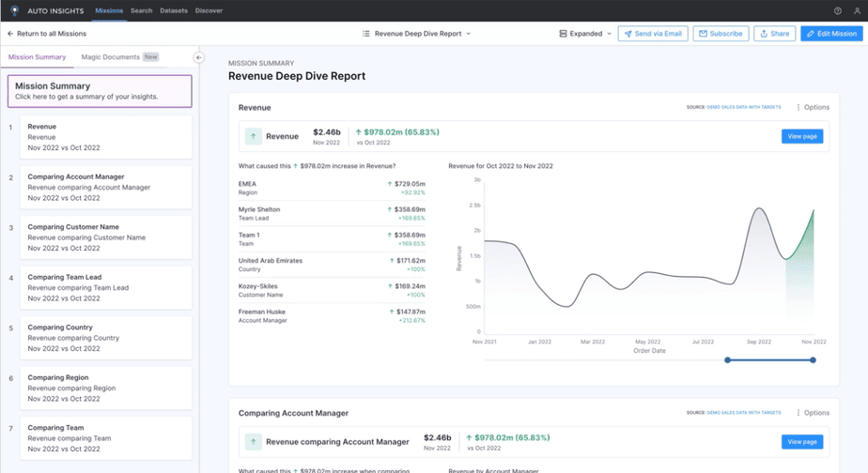Click the layout icon beside Expanded
The height and width of the screenshot is (473, 868).
(563, 34)
